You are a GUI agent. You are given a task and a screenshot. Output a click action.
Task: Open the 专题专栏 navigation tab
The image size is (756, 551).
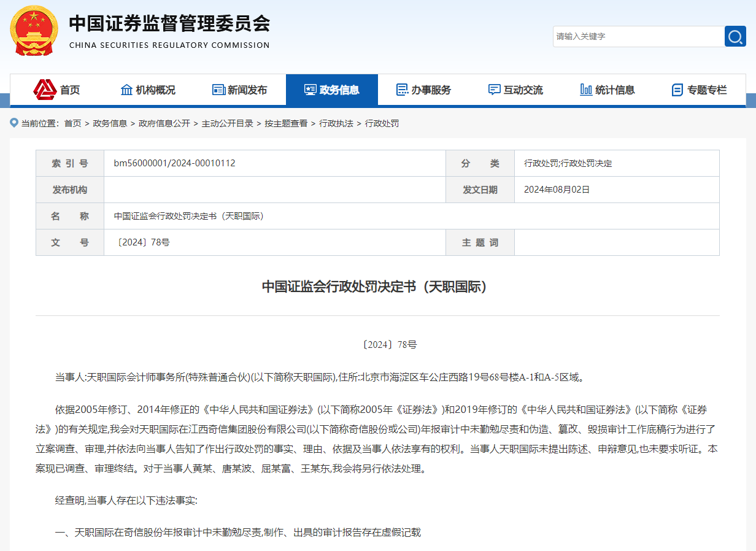[x=700, y=90]
